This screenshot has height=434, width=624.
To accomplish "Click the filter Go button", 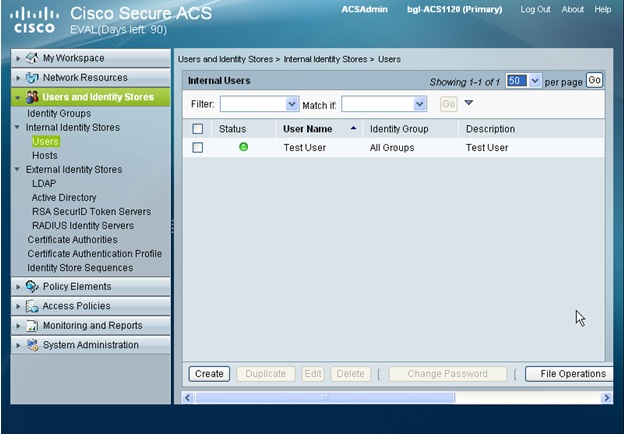I will (448, 104).
